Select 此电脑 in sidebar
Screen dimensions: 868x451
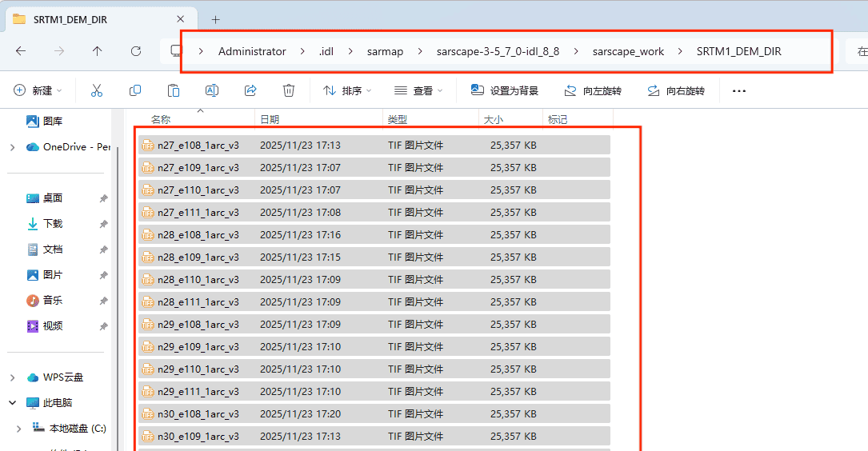50,402
